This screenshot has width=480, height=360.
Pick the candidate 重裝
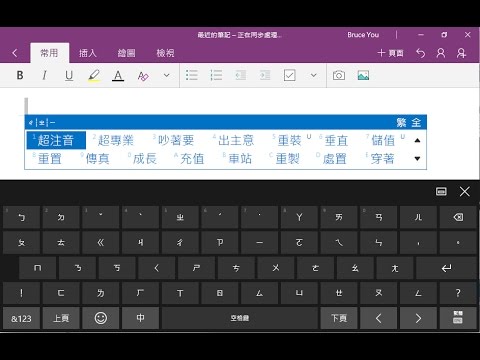pyautogui.click(x=289, y=140)
